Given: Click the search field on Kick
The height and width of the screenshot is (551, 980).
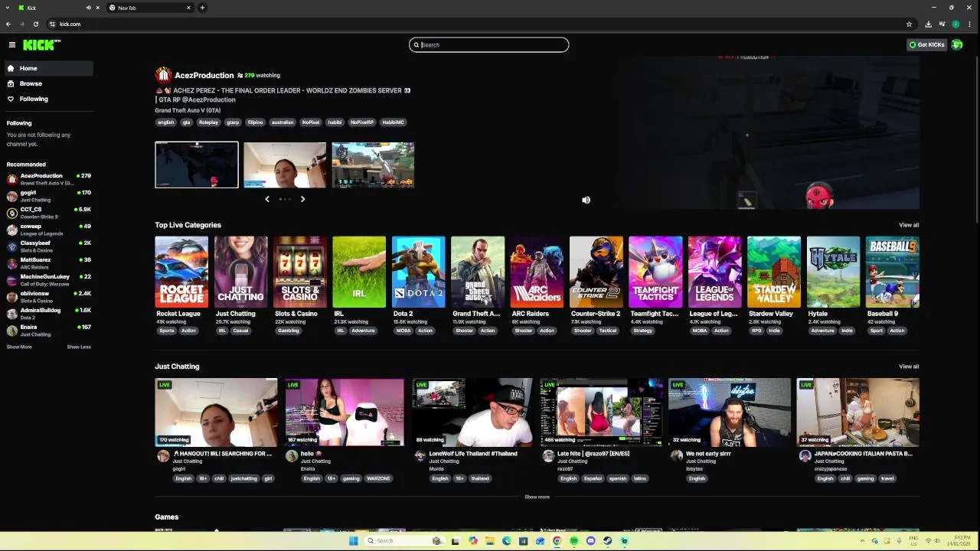Looking at the screenshot, I should coord(488,44).
